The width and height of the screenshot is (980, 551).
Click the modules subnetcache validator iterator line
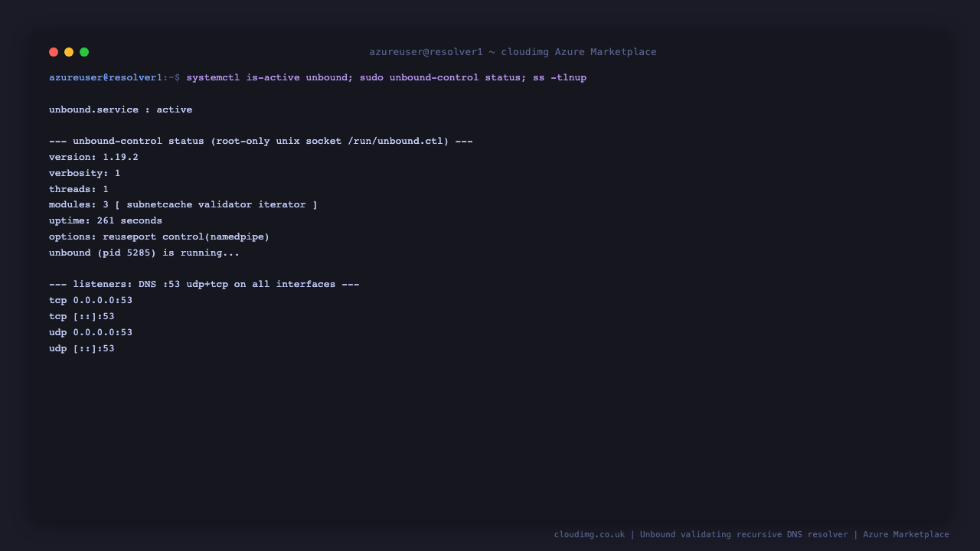click(183, 204)
